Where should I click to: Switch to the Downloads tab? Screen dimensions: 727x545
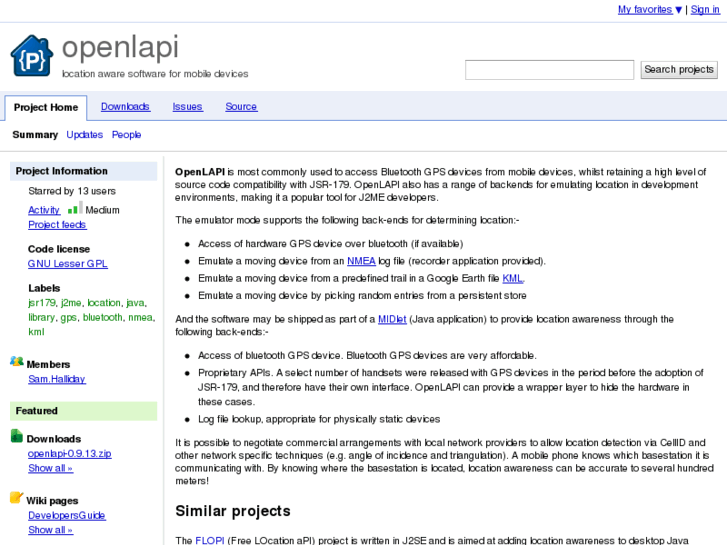tap(125, 107)
